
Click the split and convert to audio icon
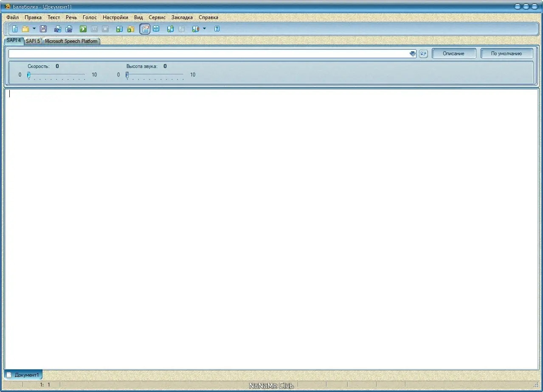click(x=69, y=29)
